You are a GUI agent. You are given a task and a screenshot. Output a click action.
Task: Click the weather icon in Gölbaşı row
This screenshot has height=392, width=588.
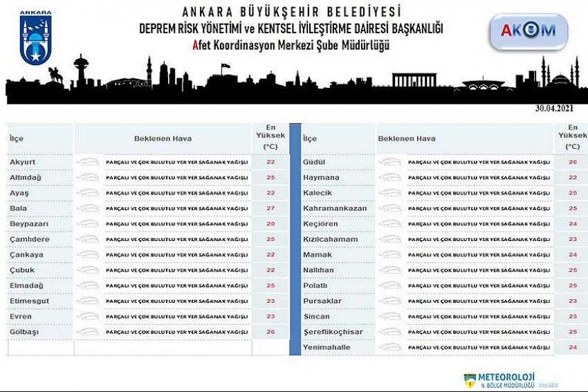tap(88, 332)
